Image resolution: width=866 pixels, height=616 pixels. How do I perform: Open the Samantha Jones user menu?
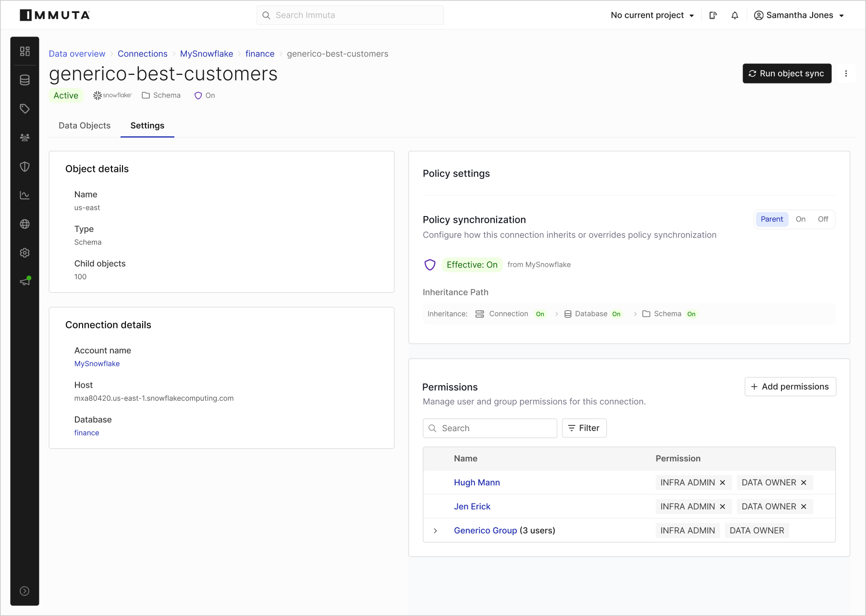(x=799, y=15)
